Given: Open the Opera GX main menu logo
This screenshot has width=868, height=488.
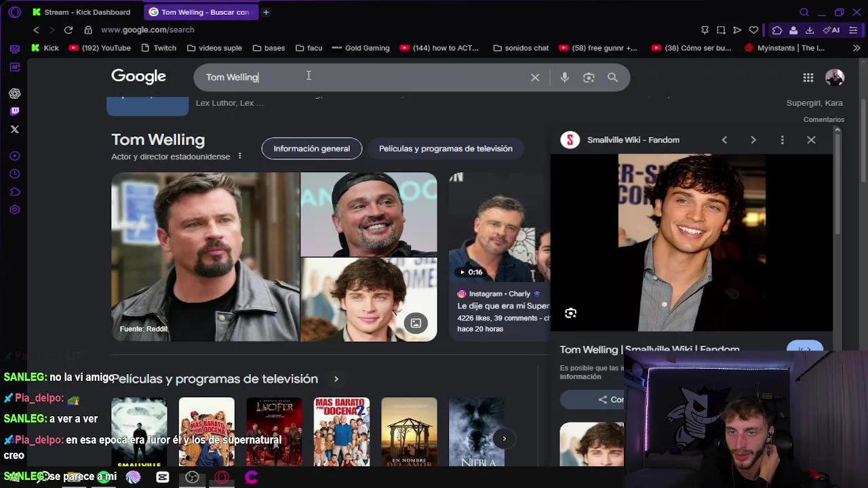Looking at the screenshot, I should click(15, 12).
